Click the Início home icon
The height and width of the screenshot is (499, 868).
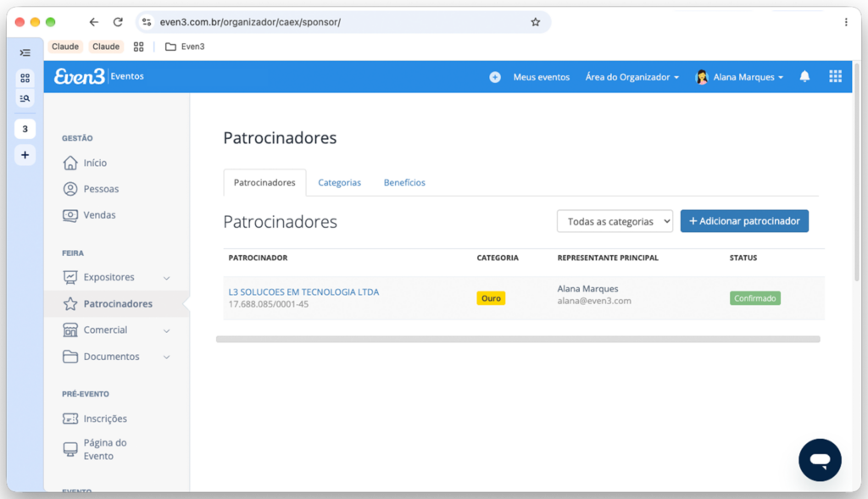click(70, 163)
